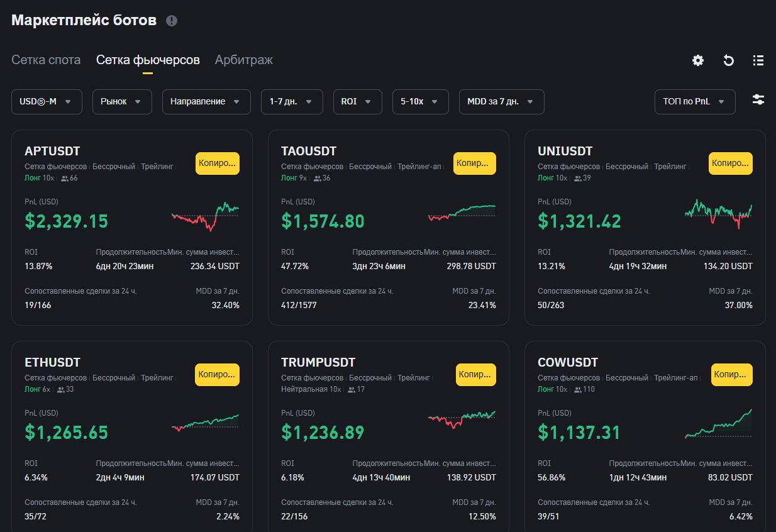Open the USDⓈ-M dropdown
Screen dimensions: 776x532
pyautogui.click(x=47, y=102)
